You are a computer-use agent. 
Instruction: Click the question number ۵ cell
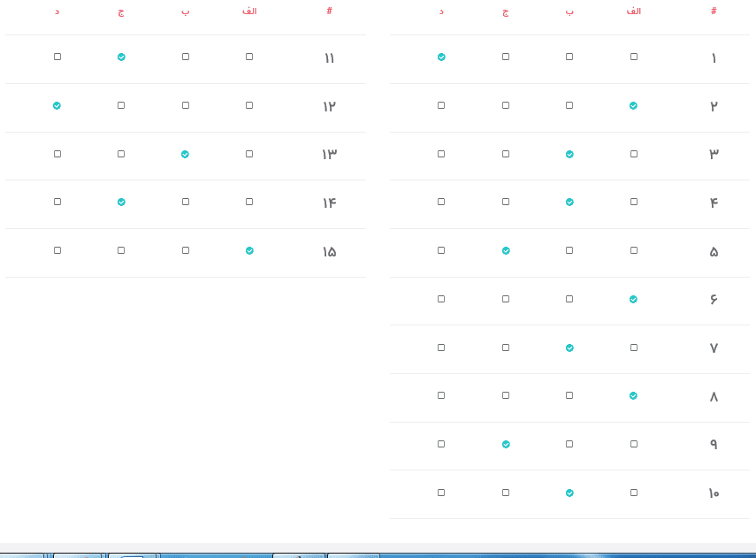(x=714, y=252)
